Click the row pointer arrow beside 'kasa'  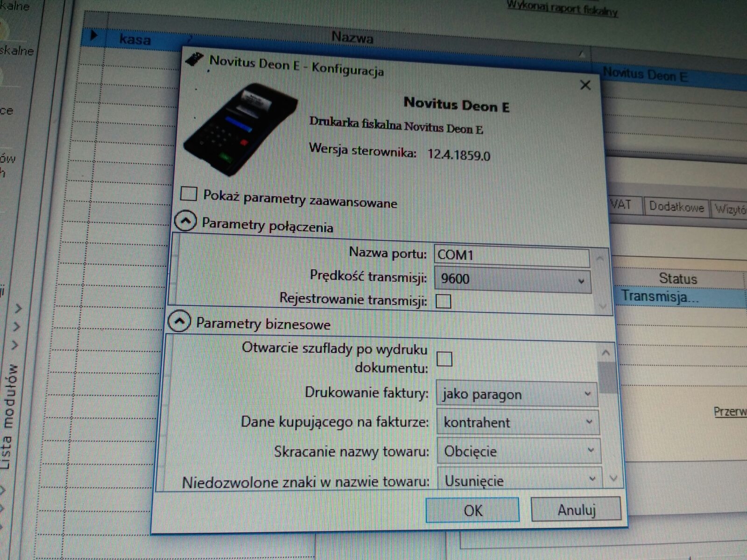[x=94, y=35]
